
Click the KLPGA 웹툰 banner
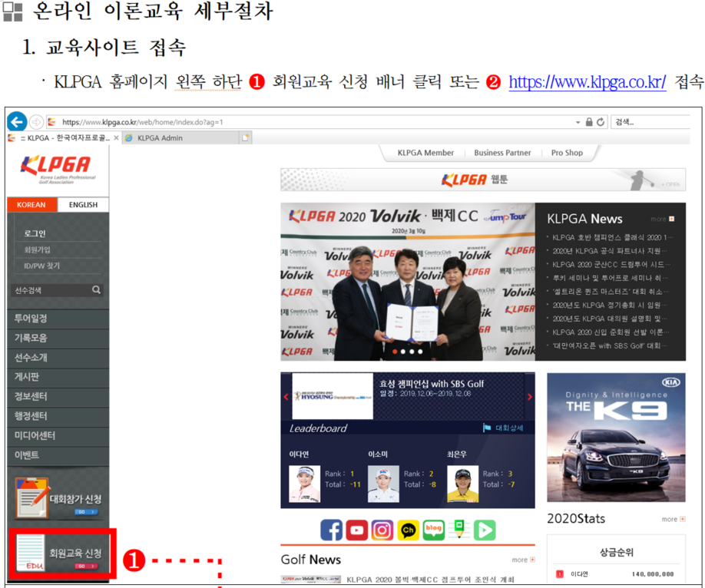[483, 180]
